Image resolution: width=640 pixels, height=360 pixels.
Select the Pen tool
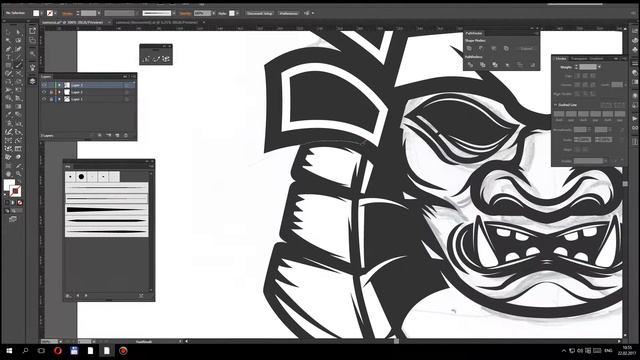click(x=8, y=49)
